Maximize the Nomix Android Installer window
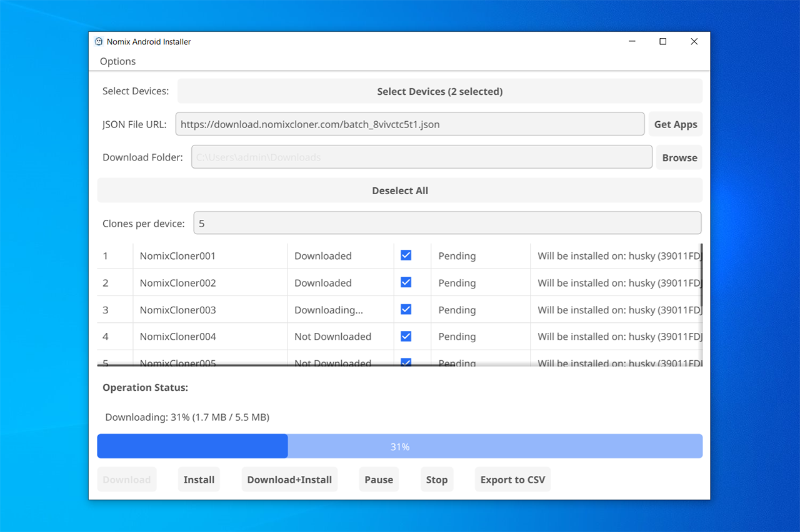The image size is (800, 532). (663, 42)
